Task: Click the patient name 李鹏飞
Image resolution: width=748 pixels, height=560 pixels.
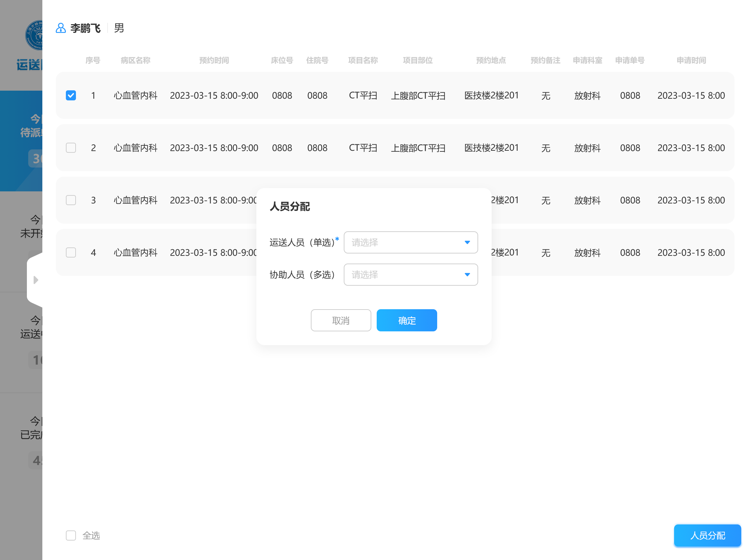Action: (x=85, y=28)
